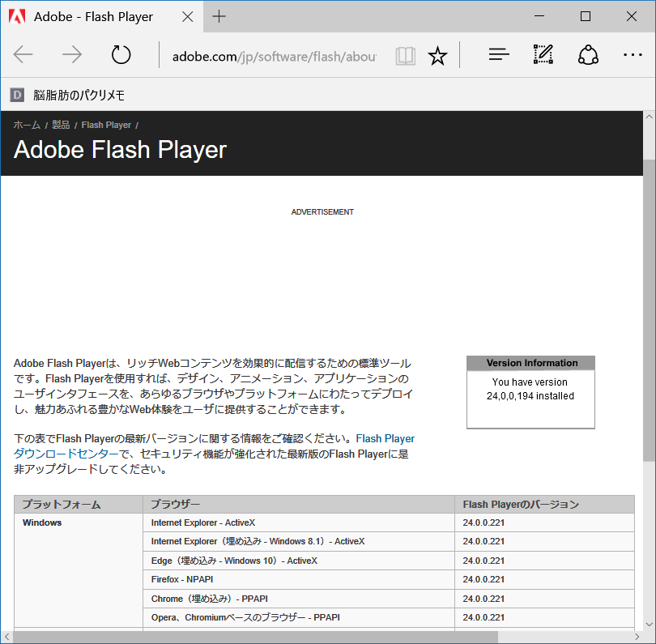Click vertical scrollbar down arrow
The height and width of the screenshot is (644, 656).
pos(649,625)
